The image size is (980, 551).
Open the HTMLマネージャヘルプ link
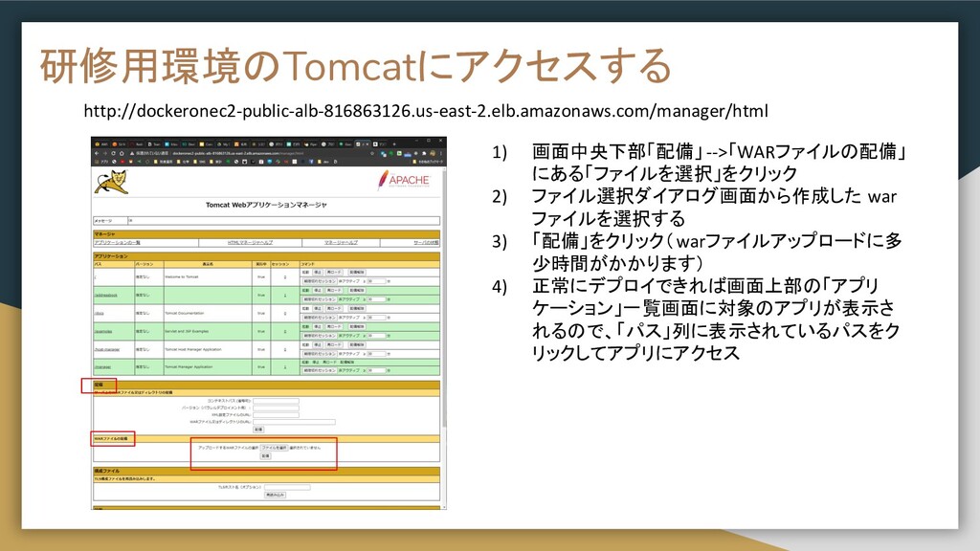[x=250, y=242]
